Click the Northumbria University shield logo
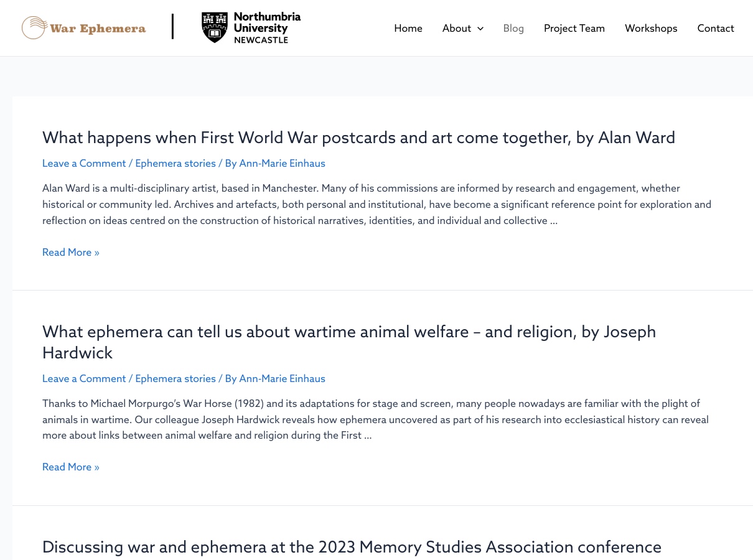This screenshot has width=753, height=560. (215, 27)
